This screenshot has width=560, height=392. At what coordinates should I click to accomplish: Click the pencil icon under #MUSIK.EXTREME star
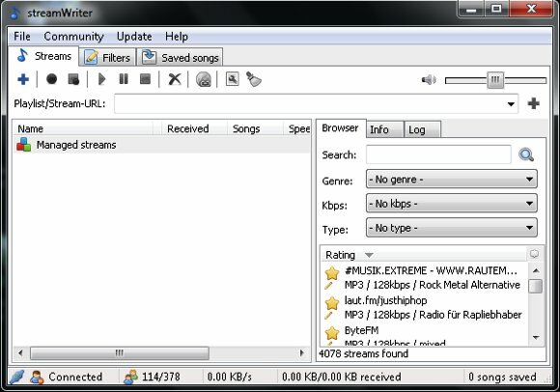(x=328, y=285)
